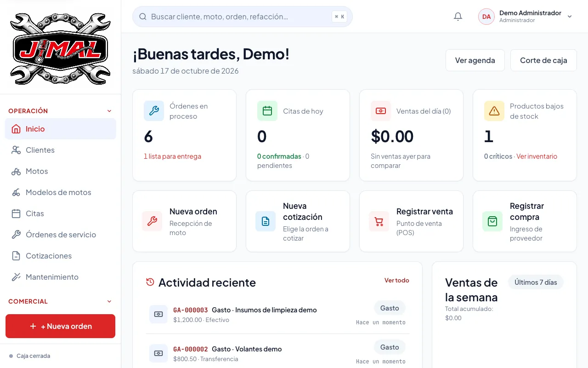588x368 pixels.
Task: Click the Gasto badge on GA-000003 row
Action: tap(390, 308)
